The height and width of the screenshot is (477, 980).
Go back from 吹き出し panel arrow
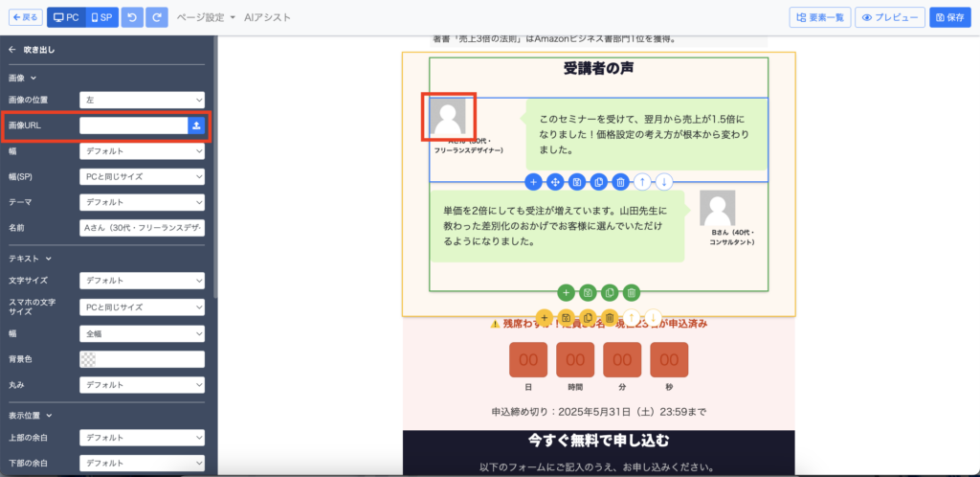click(x=11, y=50)
